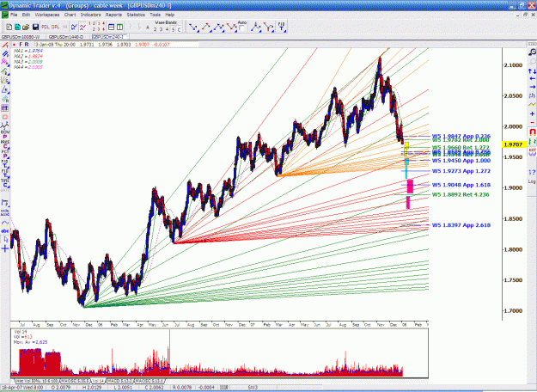Screen dimensions: 537x392
Task: Open the Statistics menu
Action: [x=136, y=15]
